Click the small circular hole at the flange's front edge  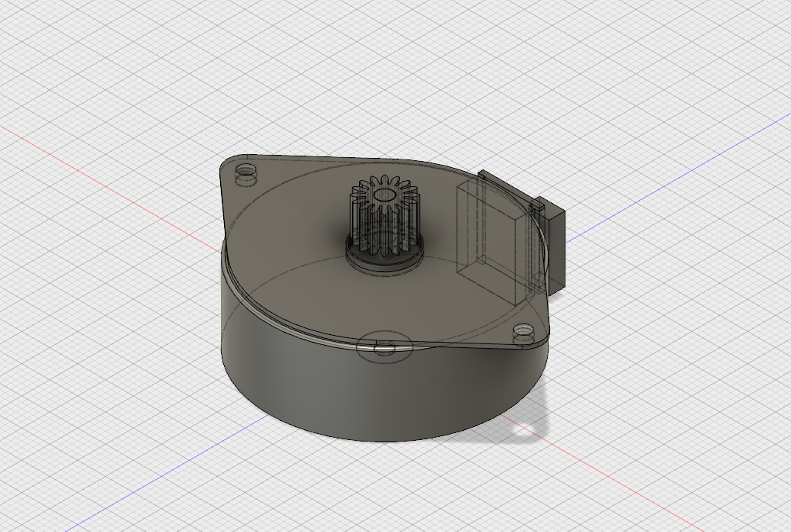(x=385, y=347)
